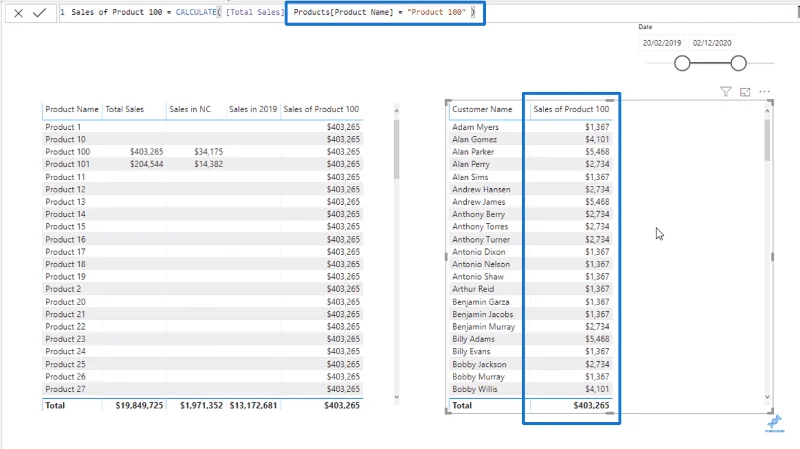The image size is (800, 449).
Task: Edit the end date 02/12/2020 field
Action: pos(712,43)
